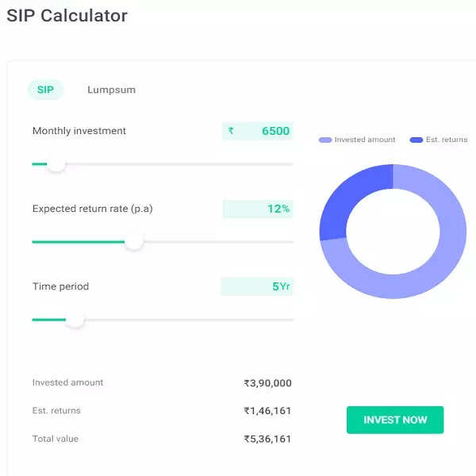Click the SIP Calculator heading
The image size is (476, 476).
coord(67,15)
